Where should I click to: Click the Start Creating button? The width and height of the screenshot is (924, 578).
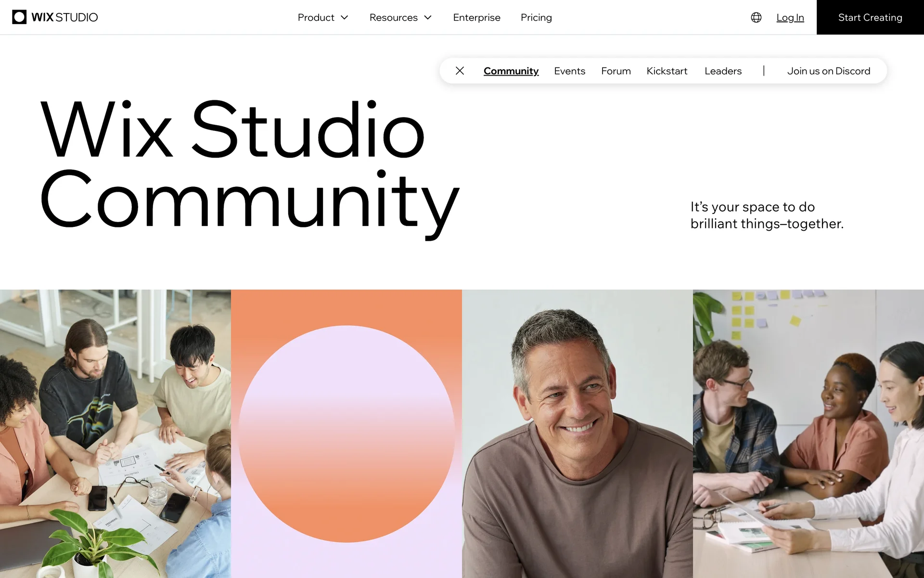870,17
